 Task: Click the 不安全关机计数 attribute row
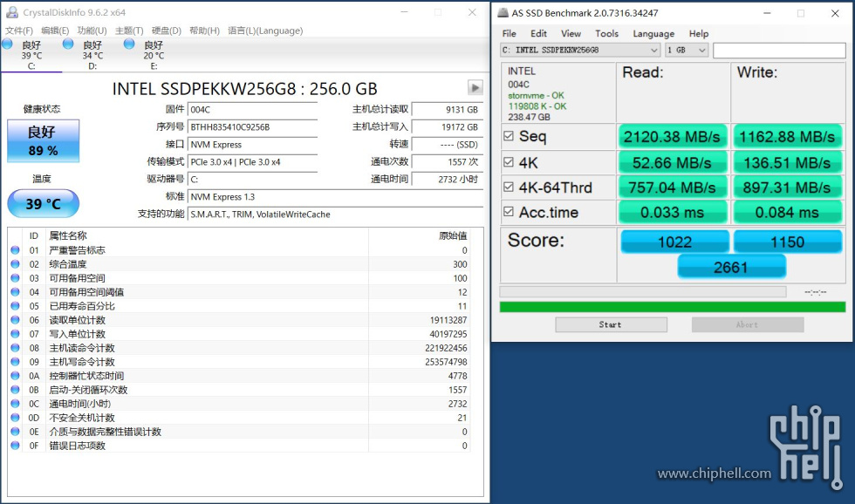(x=239, y=418)
